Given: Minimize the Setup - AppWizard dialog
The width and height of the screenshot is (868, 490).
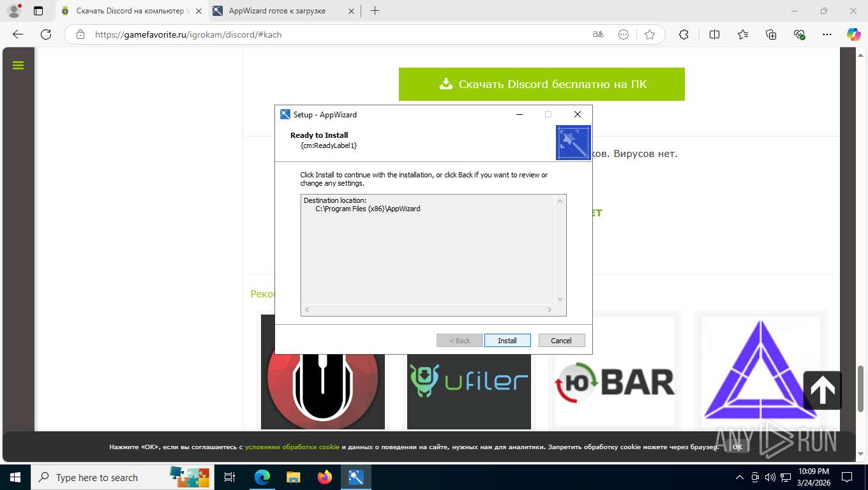Looking at the screenshot, I should [x=520, y=114].
